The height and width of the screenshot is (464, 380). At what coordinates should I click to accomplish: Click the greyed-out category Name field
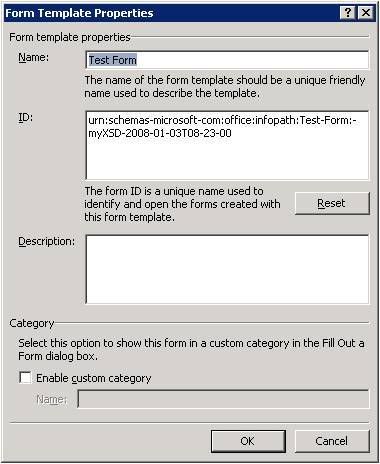click(x=223, y=399)
